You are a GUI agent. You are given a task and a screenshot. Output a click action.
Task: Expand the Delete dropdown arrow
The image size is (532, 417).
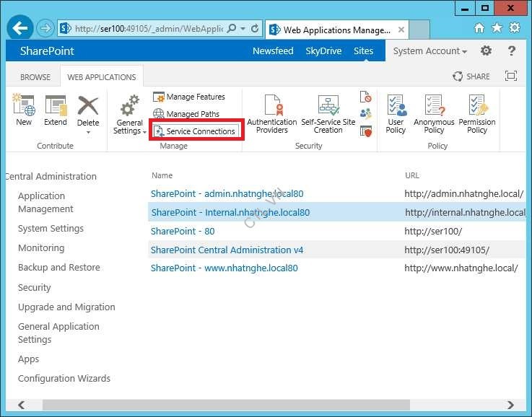(88, 132)
